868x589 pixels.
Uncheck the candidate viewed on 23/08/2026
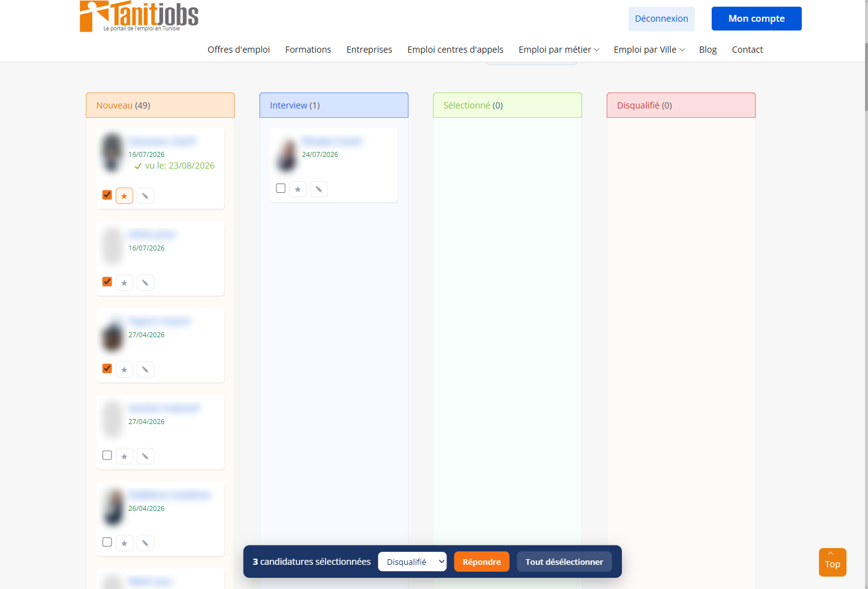pos(107,195)
